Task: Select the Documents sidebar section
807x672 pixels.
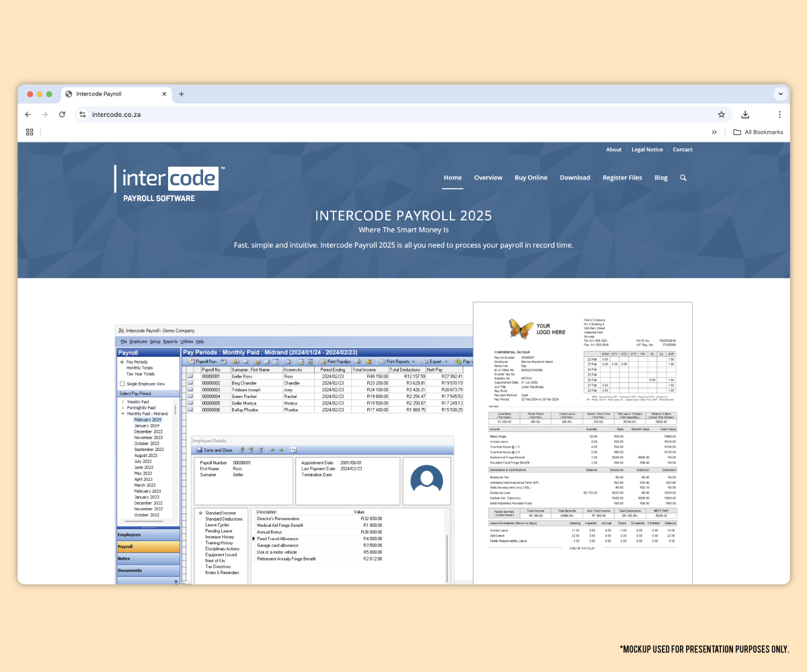Action: click(x=149, y=571)
